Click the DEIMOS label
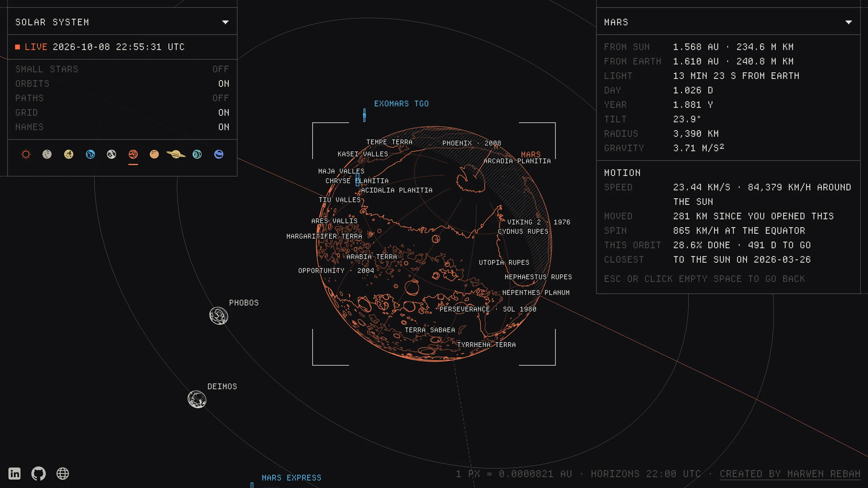Image resolution: width=868 pixels, height=488 pixels. coord(222,386)
